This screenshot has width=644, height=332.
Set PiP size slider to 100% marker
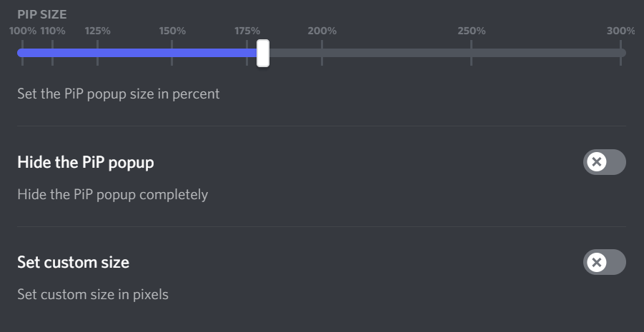22,53
